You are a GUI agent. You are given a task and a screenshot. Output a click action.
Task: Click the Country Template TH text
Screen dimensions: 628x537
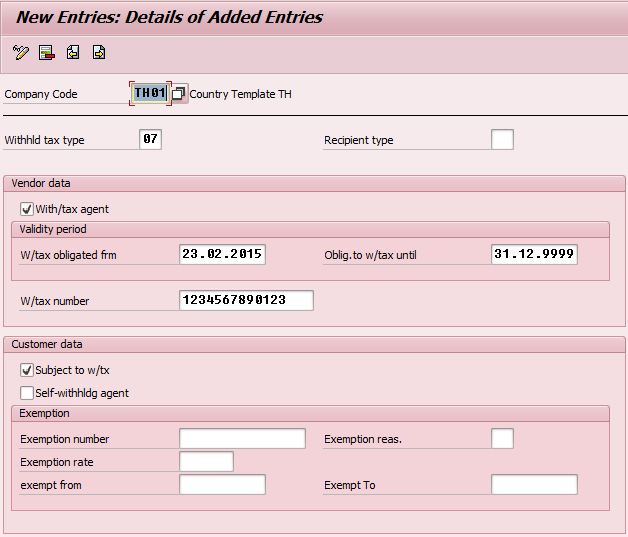click(x=240, y=94)
